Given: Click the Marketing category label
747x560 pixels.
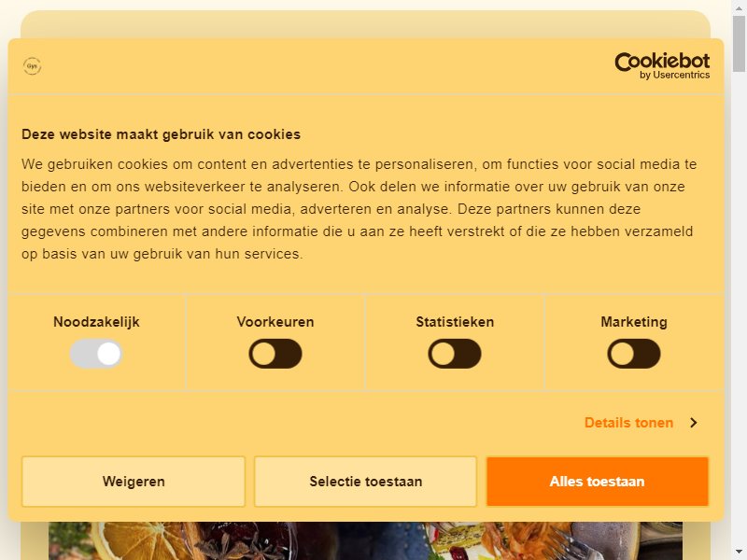Looking at the screenshot, I should (634, 322).
